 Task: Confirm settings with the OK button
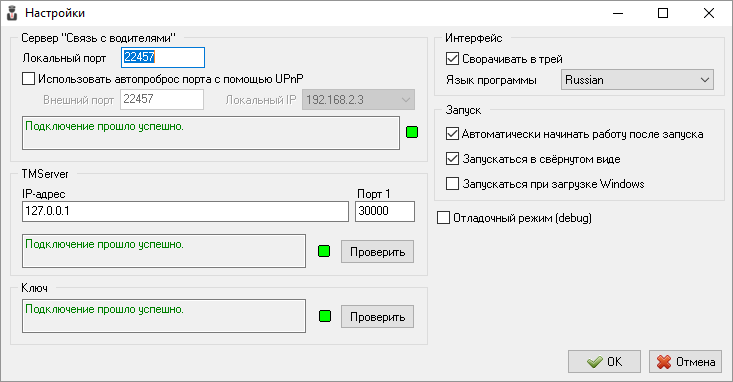pos(604,361)
